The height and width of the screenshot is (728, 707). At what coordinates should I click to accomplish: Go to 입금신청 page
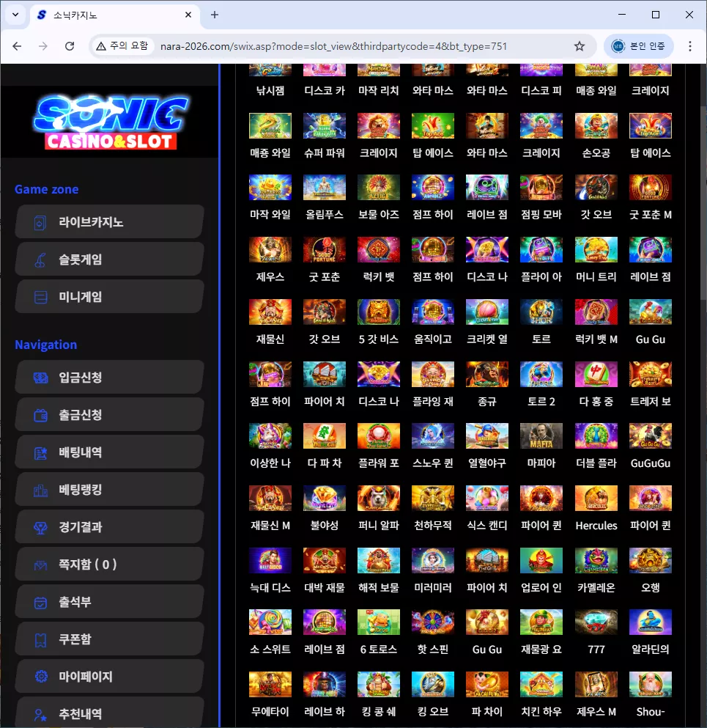[109, 377]
